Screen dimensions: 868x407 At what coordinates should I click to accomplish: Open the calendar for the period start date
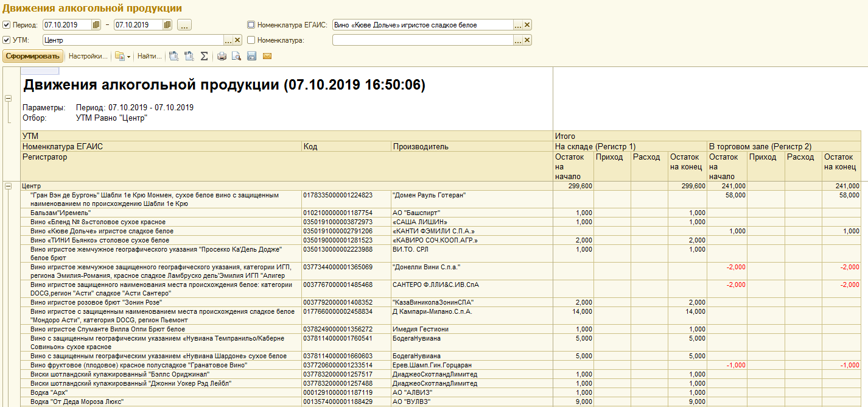click(x=96, y=25)
